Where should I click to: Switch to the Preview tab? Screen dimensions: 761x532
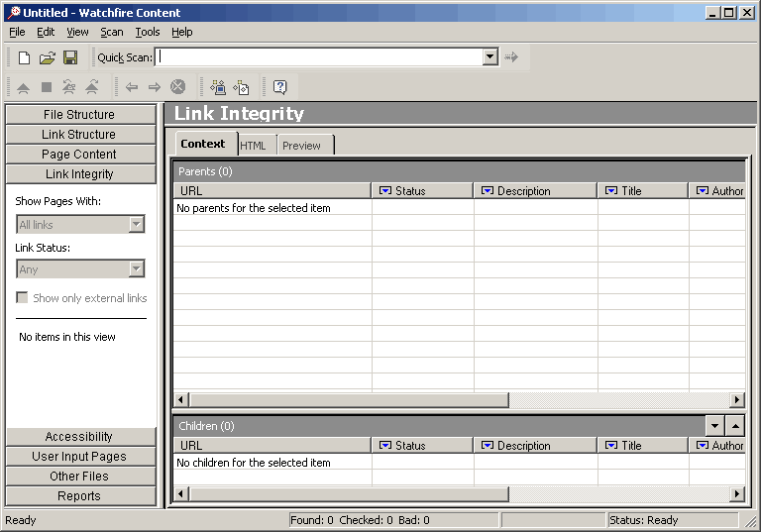click(305, 146)
